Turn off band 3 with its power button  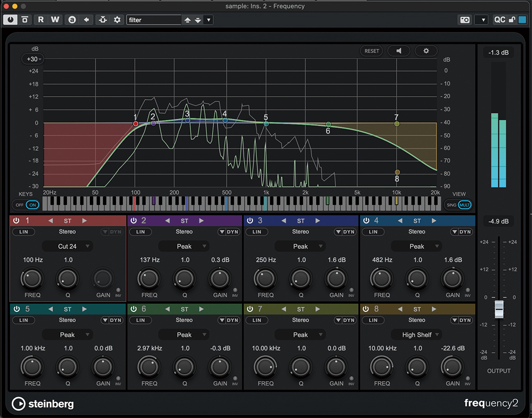[x=250, y=220]
